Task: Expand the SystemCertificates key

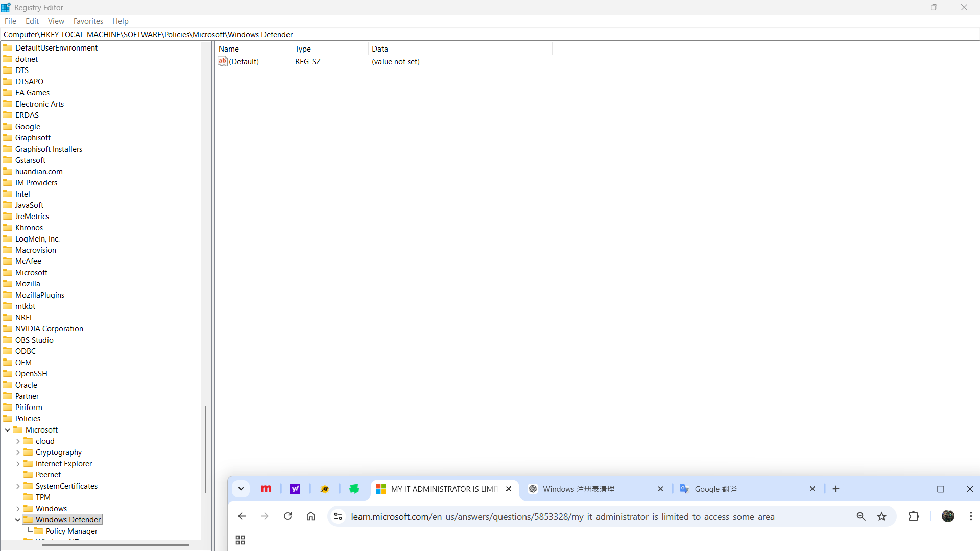Action: (x=18, y=486)
